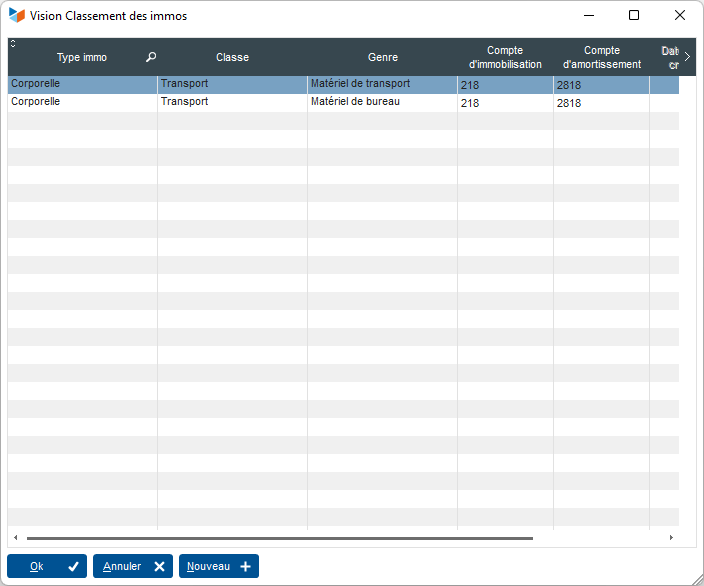Click the application logo in the title bar

click(x=17, y=16)
